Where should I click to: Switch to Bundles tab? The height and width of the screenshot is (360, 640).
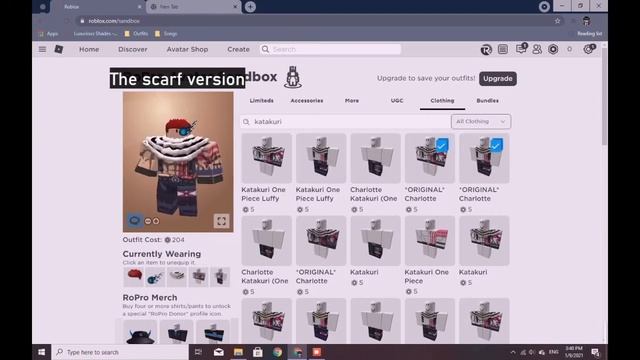click(487, 100)
